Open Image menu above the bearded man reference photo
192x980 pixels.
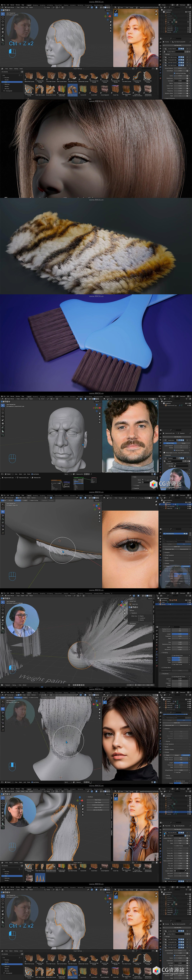tap(120, 399)
